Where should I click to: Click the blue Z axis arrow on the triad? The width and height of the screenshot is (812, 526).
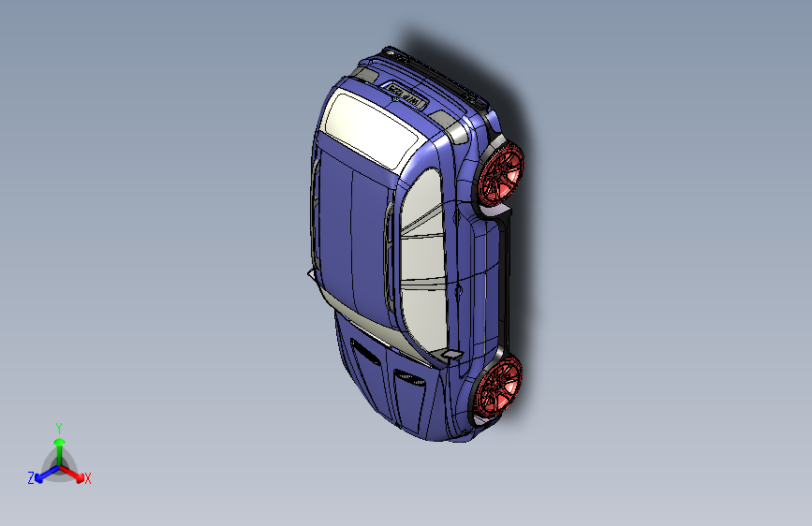(x=46, y=475)
